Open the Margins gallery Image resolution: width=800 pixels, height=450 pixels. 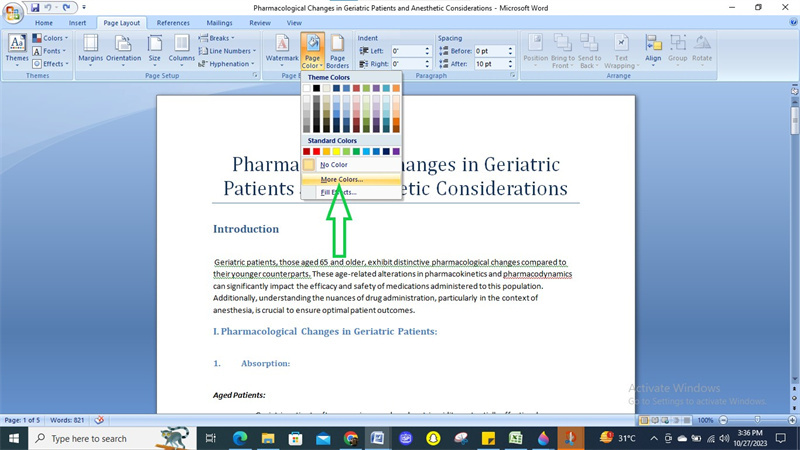pos(91,48)
